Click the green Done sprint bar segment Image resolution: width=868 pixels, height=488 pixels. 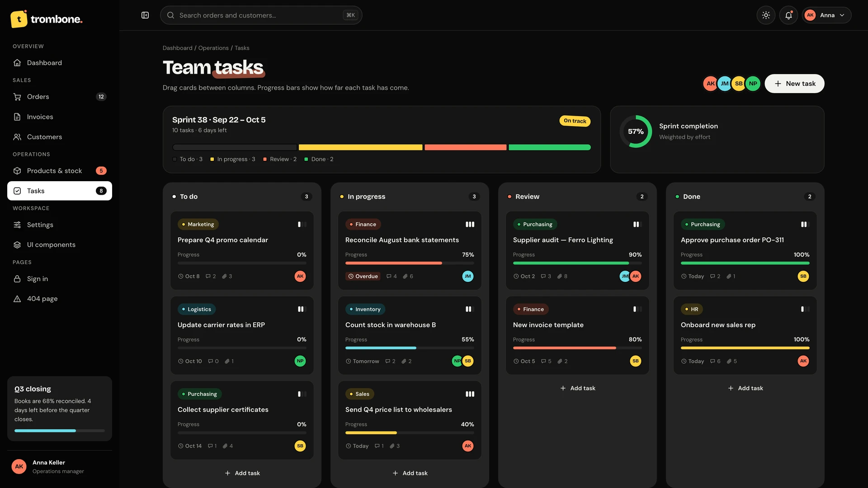[x=549, y=147]
